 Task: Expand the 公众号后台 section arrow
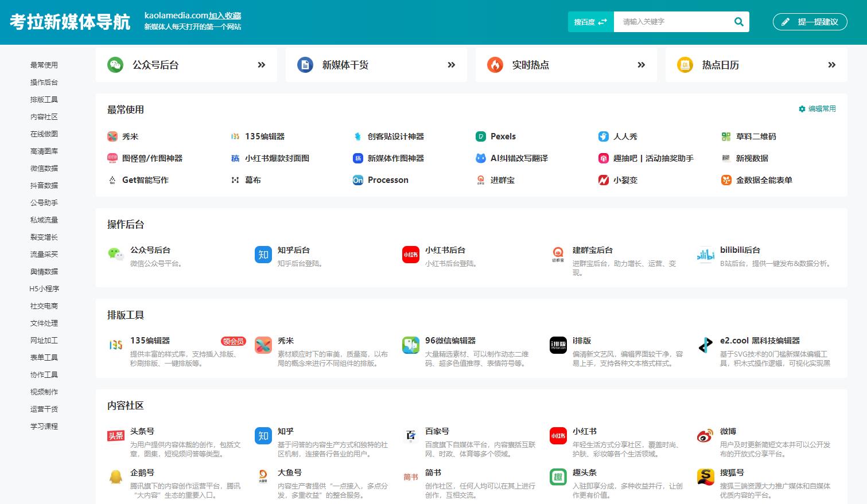tap(262, 65)
